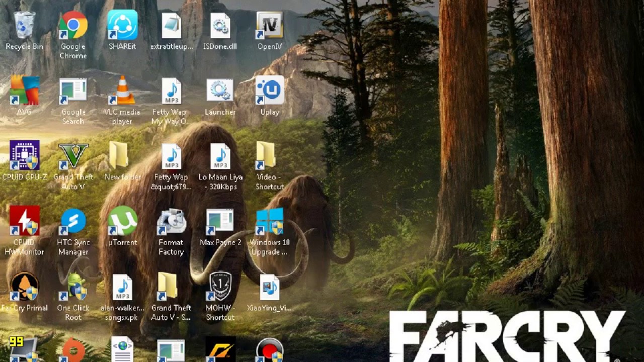Open the Launcher application icon
This screenshot has width=644, height=362.
(x=220, y=90)
